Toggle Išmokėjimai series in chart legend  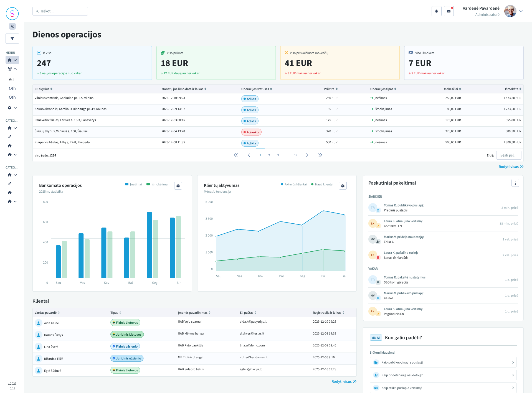pyautogui.click(x=157, y=184)
